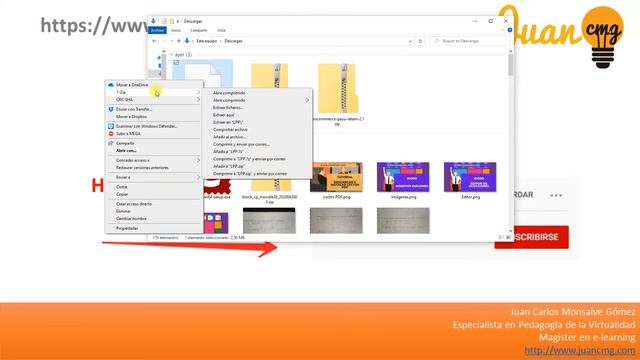The width and height of the screenshot is (640, 360).
Task: Go up one folder level arrow
Action: click(x=179, y=41)
